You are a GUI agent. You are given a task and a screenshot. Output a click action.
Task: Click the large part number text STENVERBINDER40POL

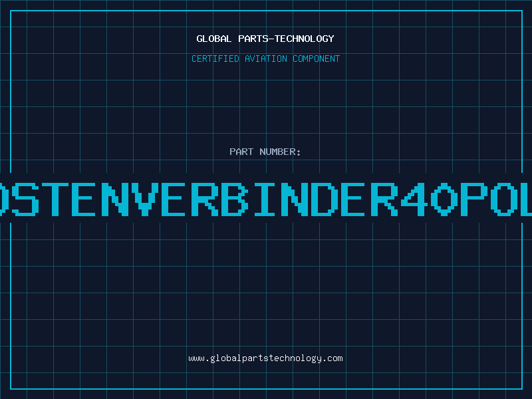266,199
